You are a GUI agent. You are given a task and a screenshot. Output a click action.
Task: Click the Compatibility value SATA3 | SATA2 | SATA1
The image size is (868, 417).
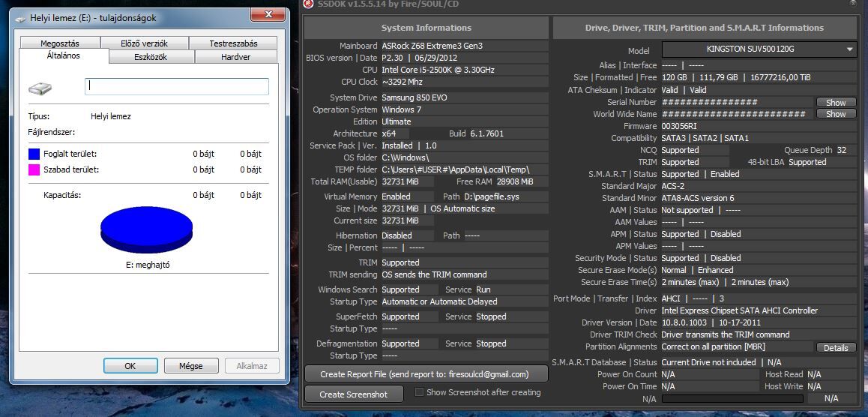click(x=705, y=138)
